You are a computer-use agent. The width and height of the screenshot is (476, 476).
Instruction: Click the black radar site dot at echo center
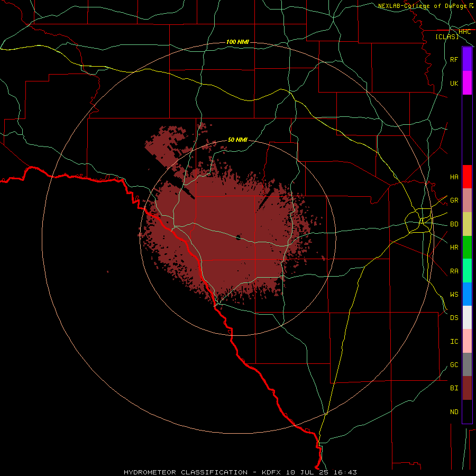(x=239, y=237)
